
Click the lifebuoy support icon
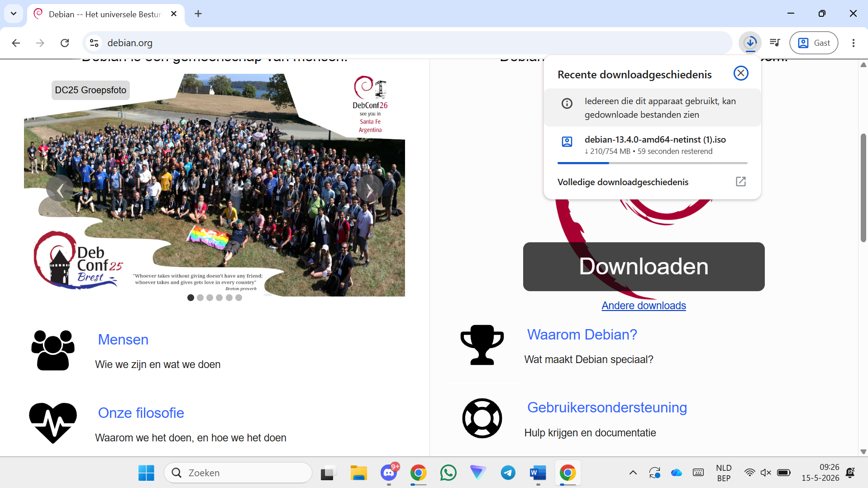pos(482,418)
